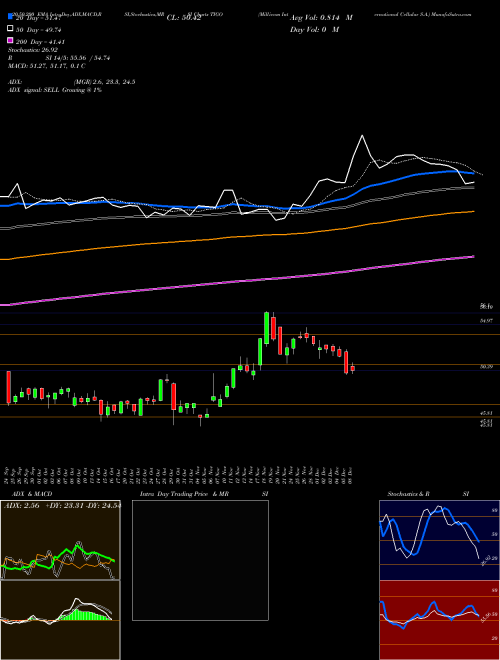
Task: Click the white 50 Day legend swatch
Action: [x=10, y=29]
